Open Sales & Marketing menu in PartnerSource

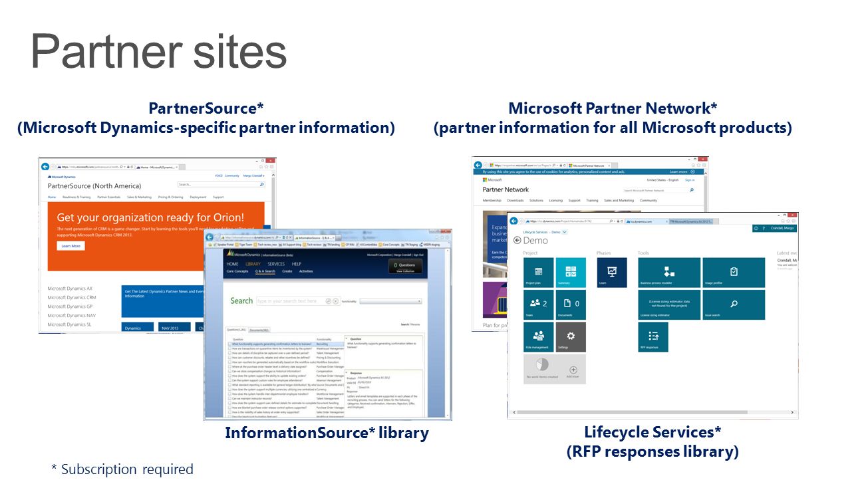(x=139, y=197)
